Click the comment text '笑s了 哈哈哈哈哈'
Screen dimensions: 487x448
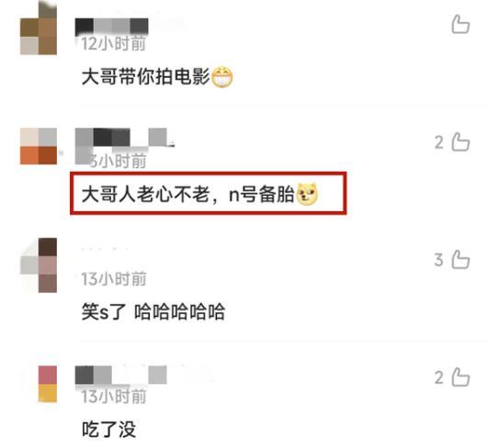coord(153,311)
